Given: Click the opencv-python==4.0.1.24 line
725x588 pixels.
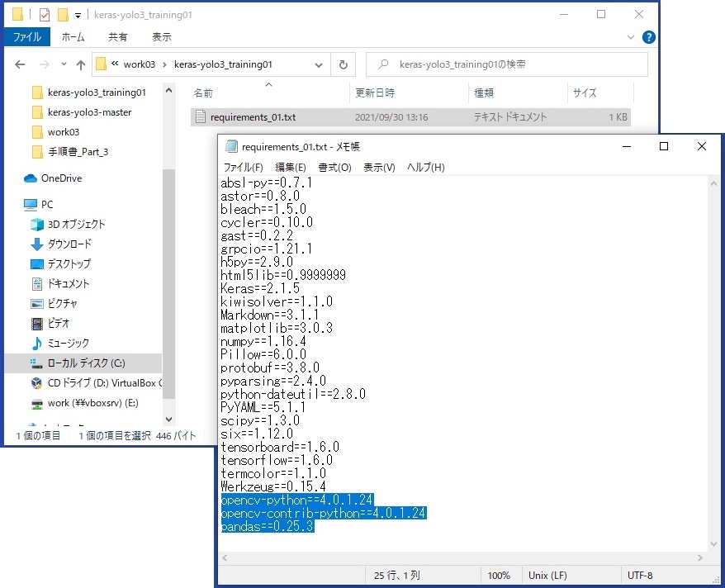Looking at the screenshot, I should (296, 500).
